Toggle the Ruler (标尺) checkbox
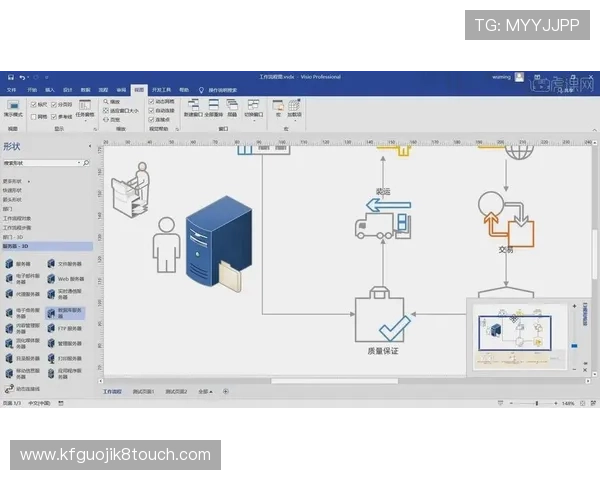The height and width of the screenshot is (480, 600). (x=33, y=104)
